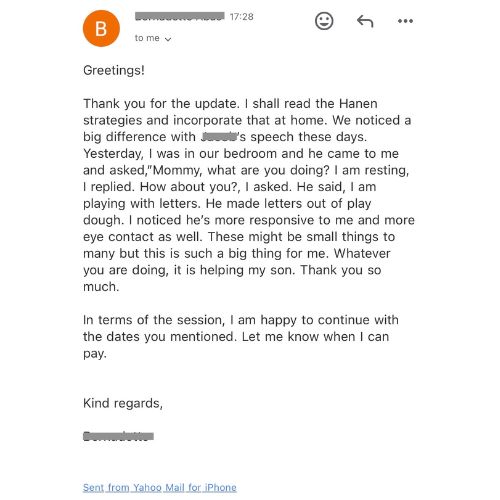Click the line starting "In terms of the session"
Image resolution: width=500 pixels, height=500 pixels.
click(241, 320)
